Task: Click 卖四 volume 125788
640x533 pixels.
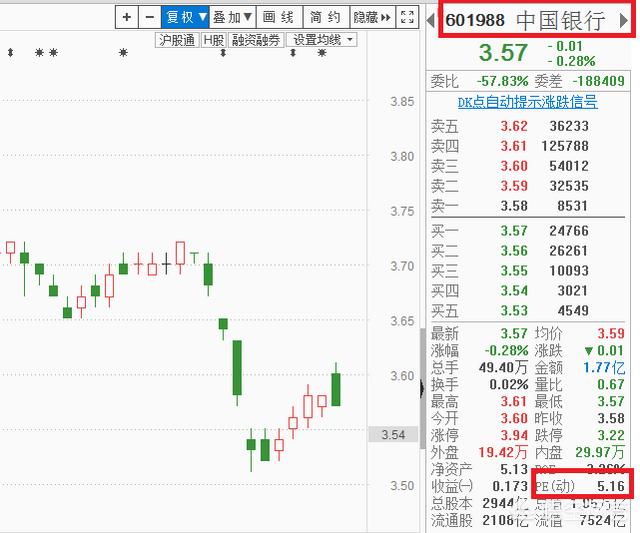Action: coord(565,146)
